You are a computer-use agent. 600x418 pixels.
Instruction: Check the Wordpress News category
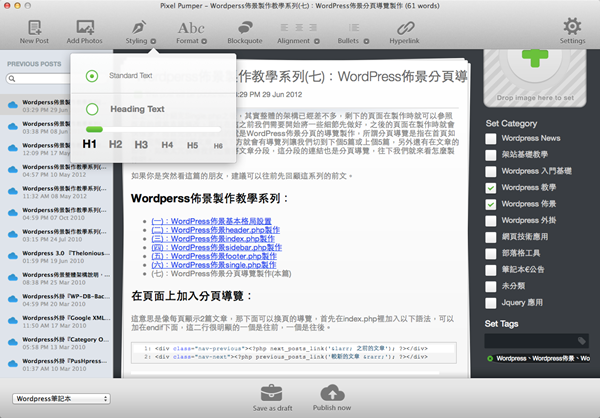pyautogui.click(x=491, y=139)
